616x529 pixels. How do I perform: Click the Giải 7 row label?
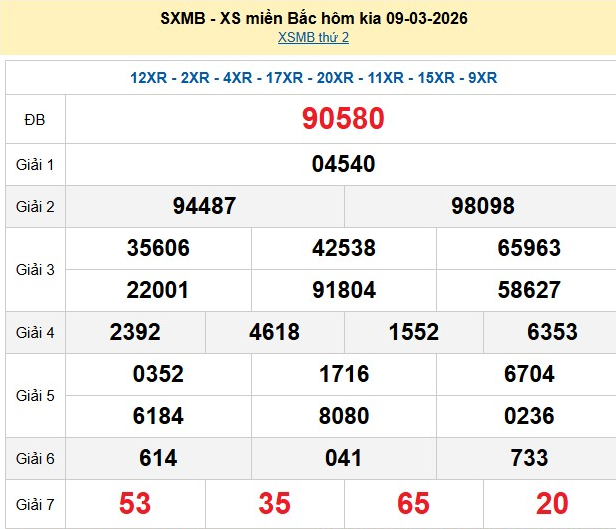pos(35,503)
